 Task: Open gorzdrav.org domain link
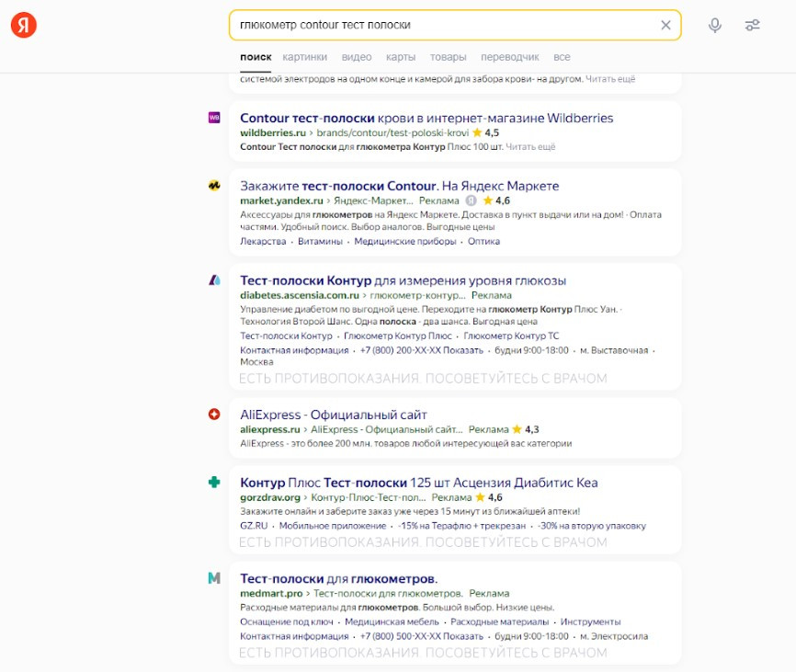coord(270,497)
